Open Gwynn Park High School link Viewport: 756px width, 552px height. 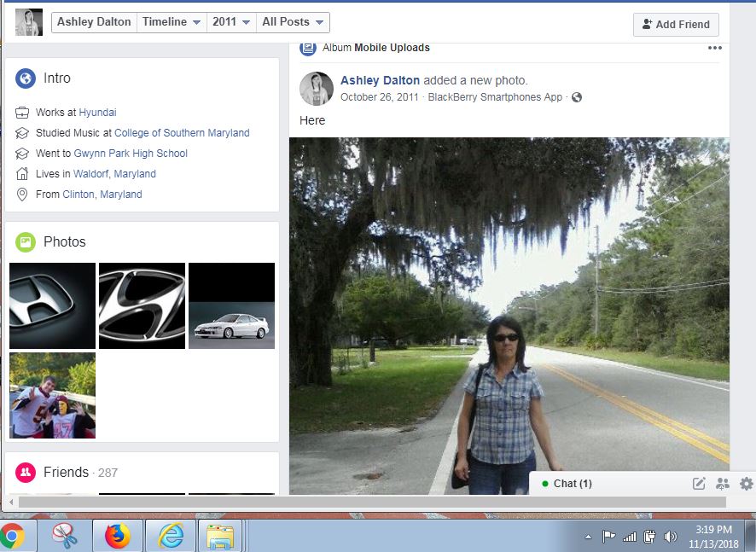pos(131,154)
